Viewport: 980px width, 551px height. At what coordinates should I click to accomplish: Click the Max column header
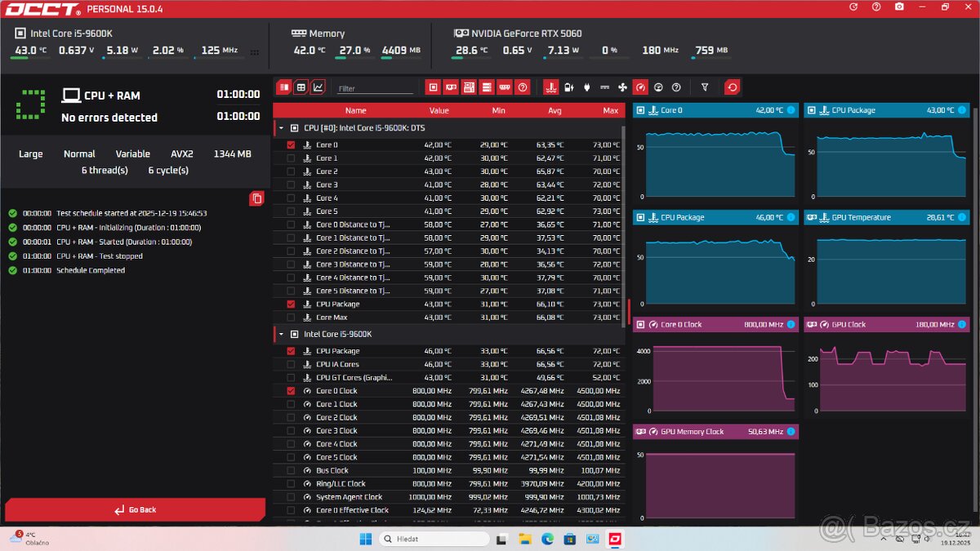pyautogui.click(x=610, y=110)
